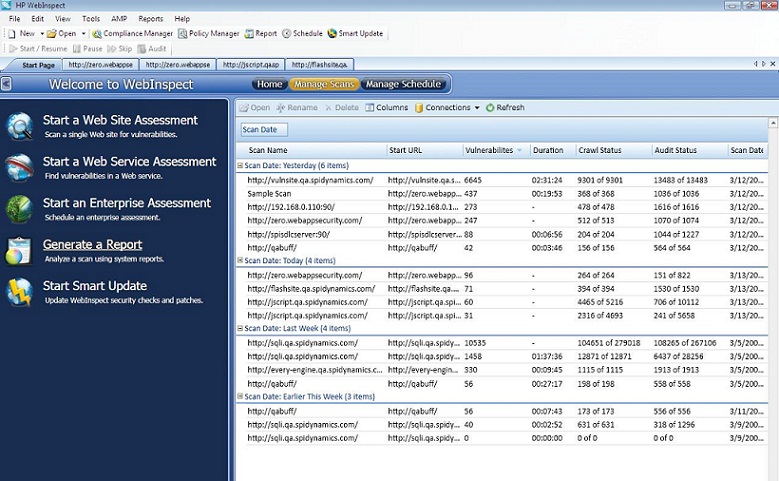Sort by the Scan Name column header
Viewport: 779px width, 481px height.
point(312,150)
